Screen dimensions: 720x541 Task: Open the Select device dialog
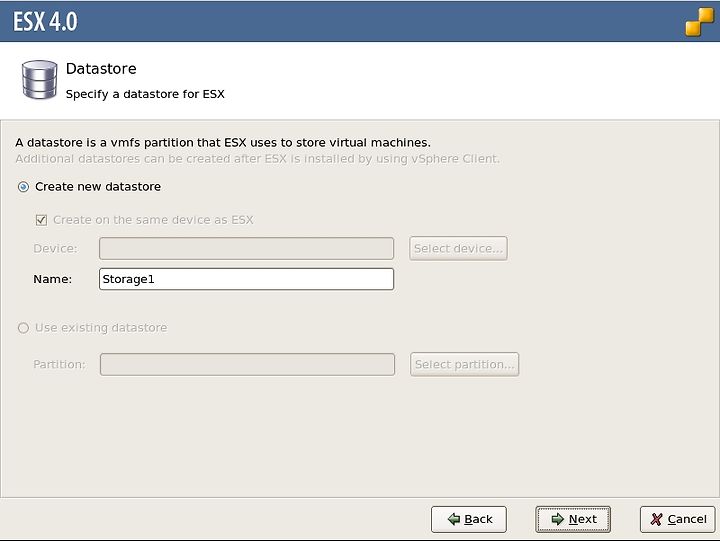pos(458,248)
